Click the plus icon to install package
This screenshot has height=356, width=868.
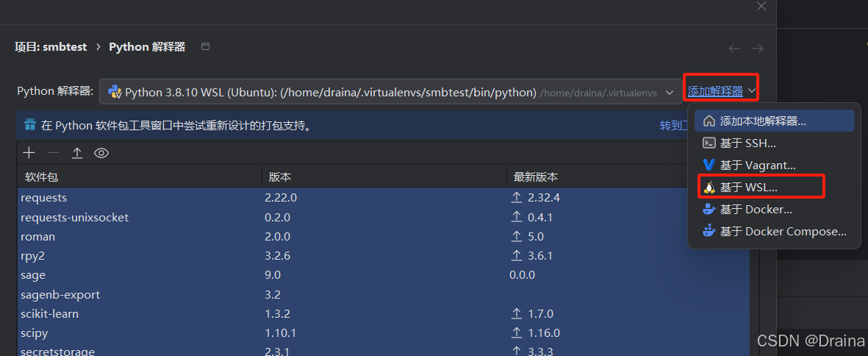pos(29,153)
